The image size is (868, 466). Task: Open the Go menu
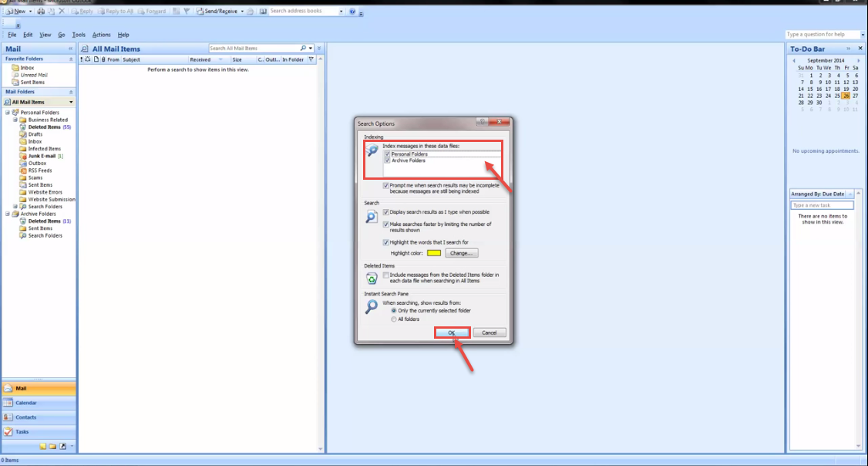(x=62, y=35)
